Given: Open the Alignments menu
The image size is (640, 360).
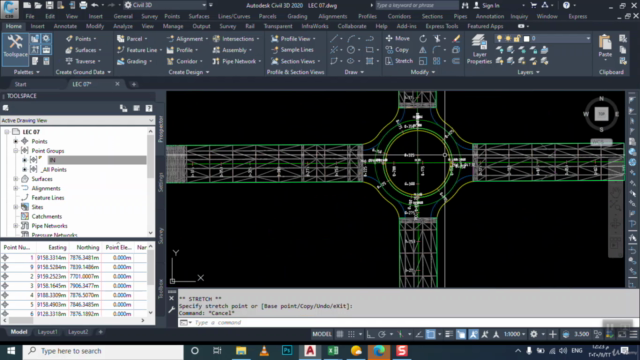Looking at the screenshot, I should pyautogui.click(x=332, y=16).
